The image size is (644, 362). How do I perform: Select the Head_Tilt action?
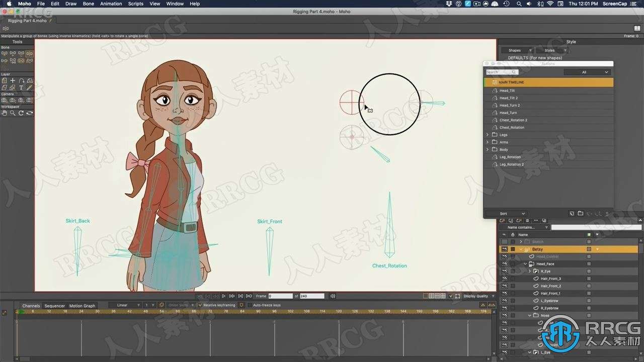(x=548, y=90)
